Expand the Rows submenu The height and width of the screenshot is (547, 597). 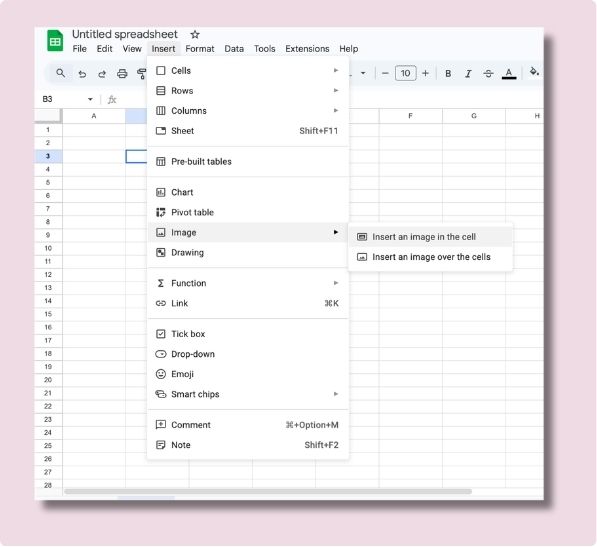tap(248, 91)
